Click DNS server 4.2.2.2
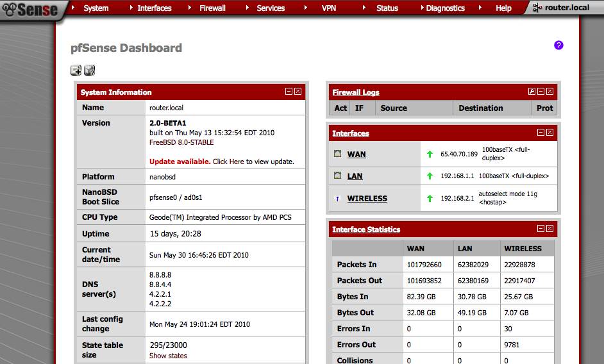This screenshot has width=604, height=364. 160,304
